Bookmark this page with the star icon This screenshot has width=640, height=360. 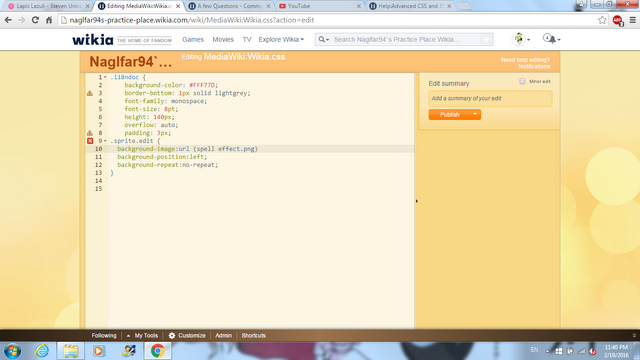tap(602, 20)
